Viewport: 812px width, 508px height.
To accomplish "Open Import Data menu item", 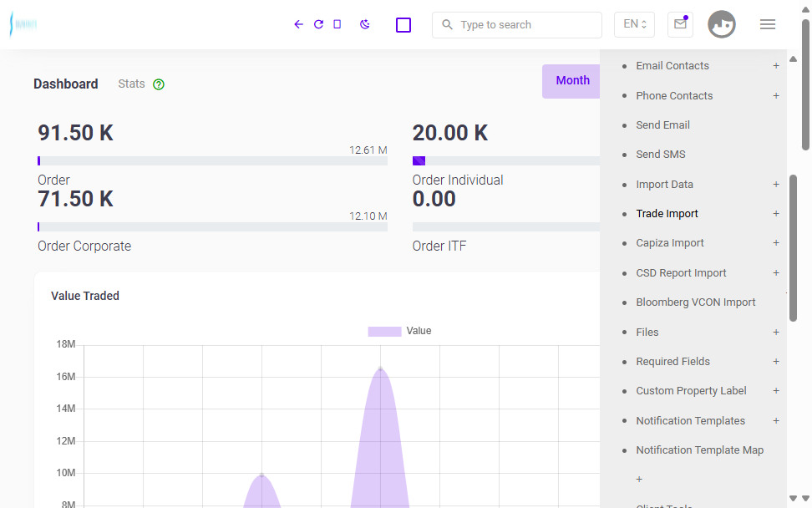I will coord(664,185).
